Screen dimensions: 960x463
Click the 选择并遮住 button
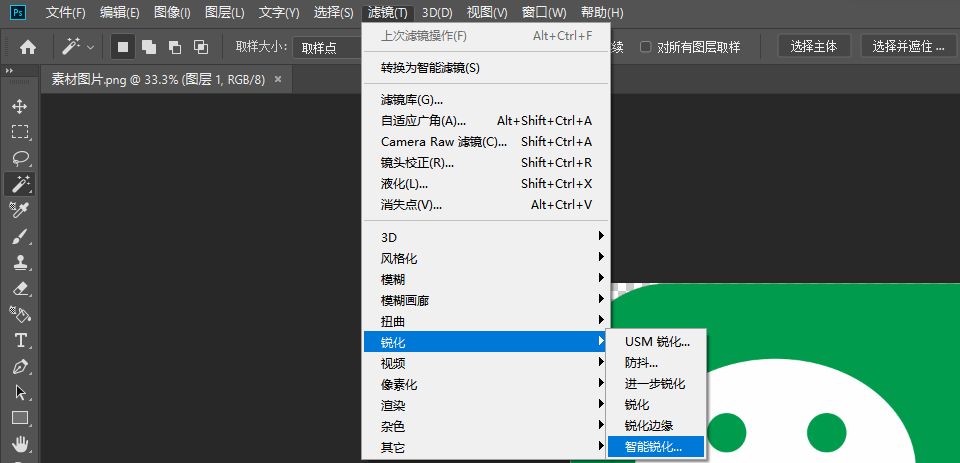click(909, 47)
